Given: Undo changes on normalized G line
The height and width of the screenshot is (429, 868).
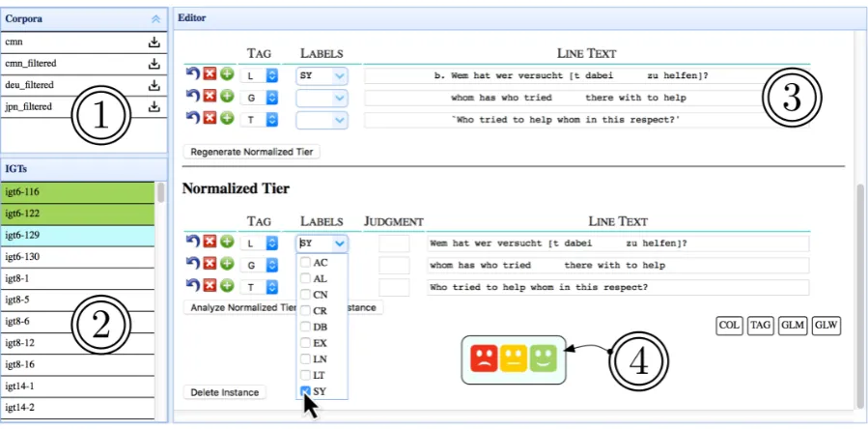Looking at the screenshot, I should (193, 264).
